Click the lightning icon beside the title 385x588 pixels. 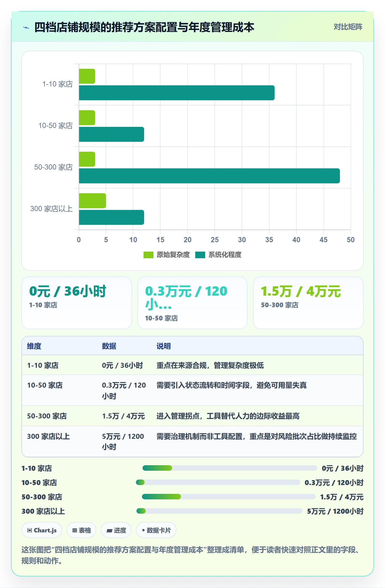pyautogui.click(x=26, y=28)
